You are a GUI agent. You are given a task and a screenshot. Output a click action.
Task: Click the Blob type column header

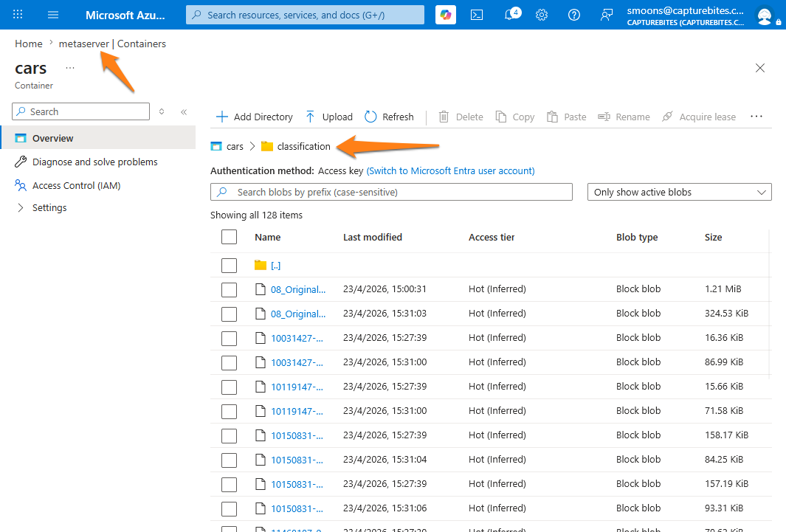click(x=637, y=237)
